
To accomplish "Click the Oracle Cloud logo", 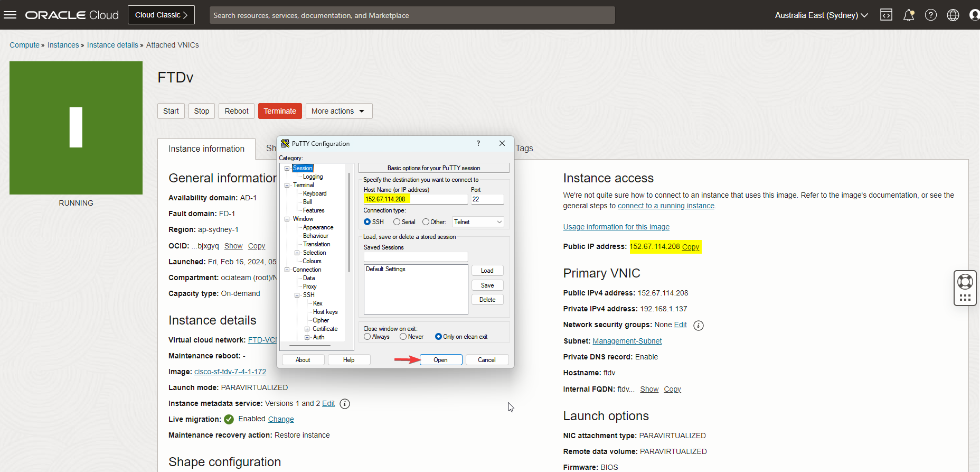I will [72, 15].
